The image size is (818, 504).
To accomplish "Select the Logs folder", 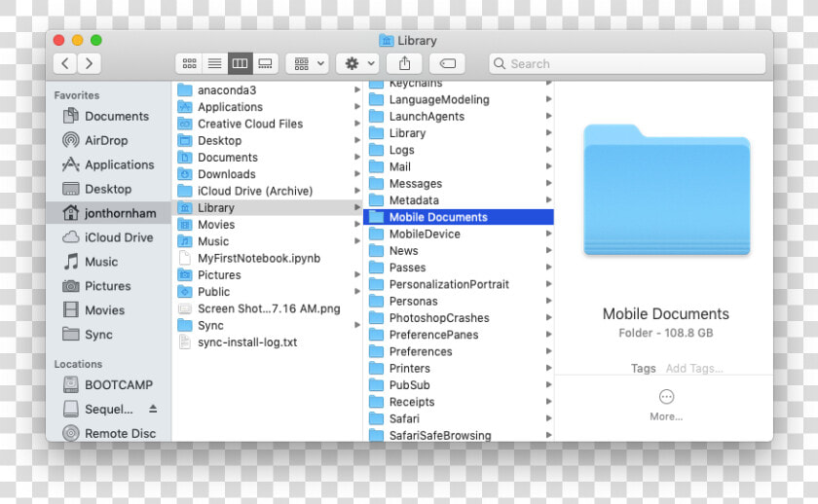I will coord(459,150).
